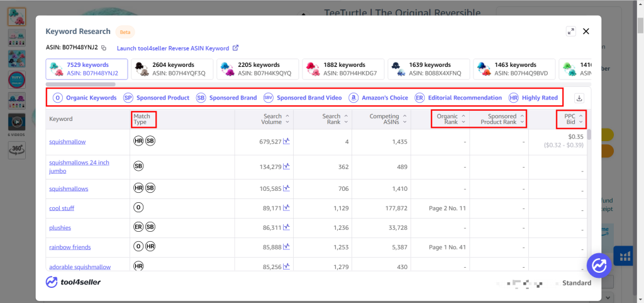The image size is (644, 303).
Task: Sort by Search Rank column arrows
Action: tap(347, 119)
